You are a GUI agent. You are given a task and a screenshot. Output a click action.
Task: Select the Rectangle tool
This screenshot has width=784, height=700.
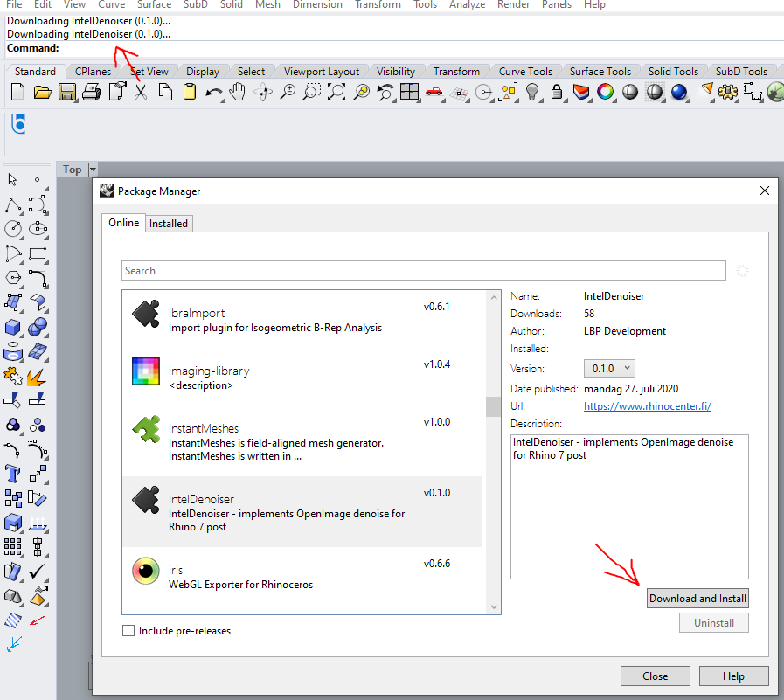(38, 253)
